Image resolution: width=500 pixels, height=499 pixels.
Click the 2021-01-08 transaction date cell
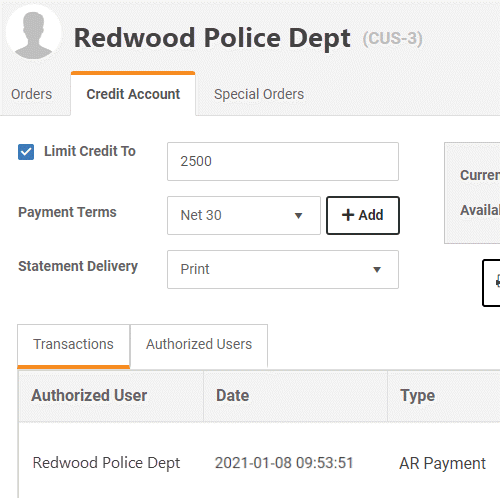[284, 463]
